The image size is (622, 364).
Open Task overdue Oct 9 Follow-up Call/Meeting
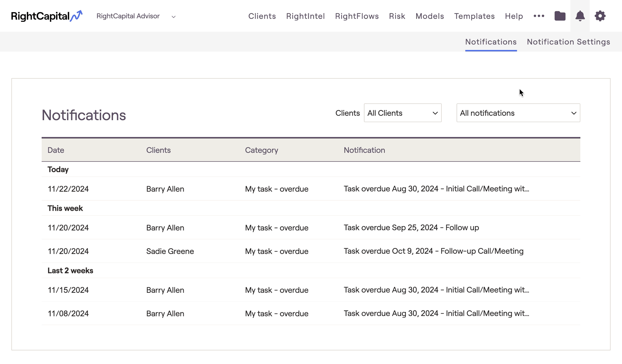[434, 251]
